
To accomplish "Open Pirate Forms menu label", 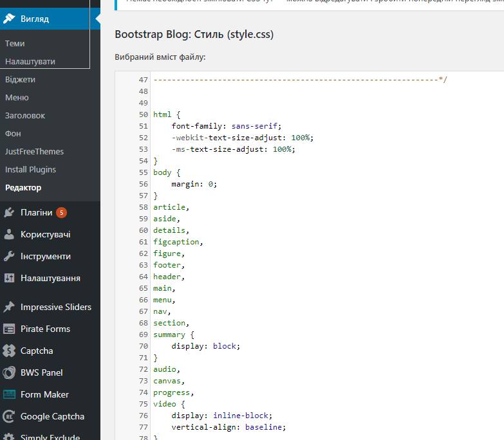I will tap(45, 329).
